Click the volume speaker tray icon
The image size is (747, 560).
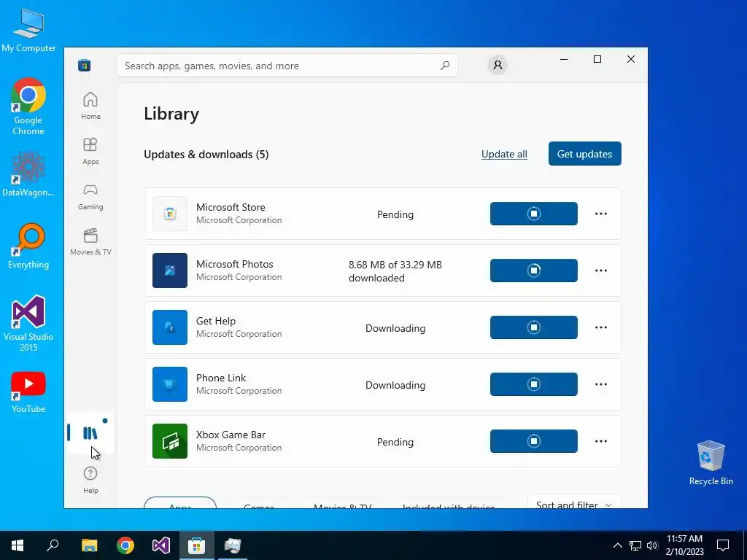point(652,545)
